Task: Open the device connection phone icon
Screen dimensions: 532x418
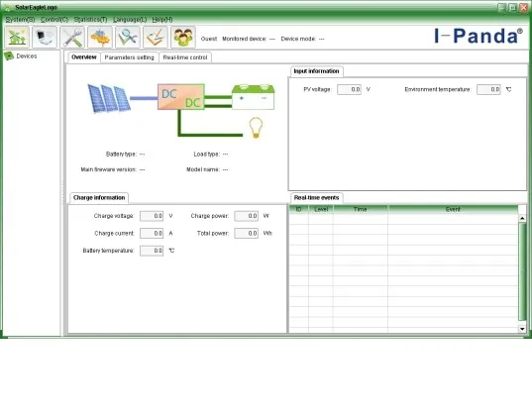Action: pos(45,37)
